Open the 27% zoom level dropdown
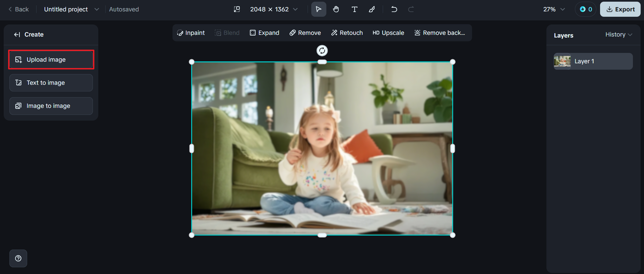Viewport: 644px width, 274px height. 554,9
